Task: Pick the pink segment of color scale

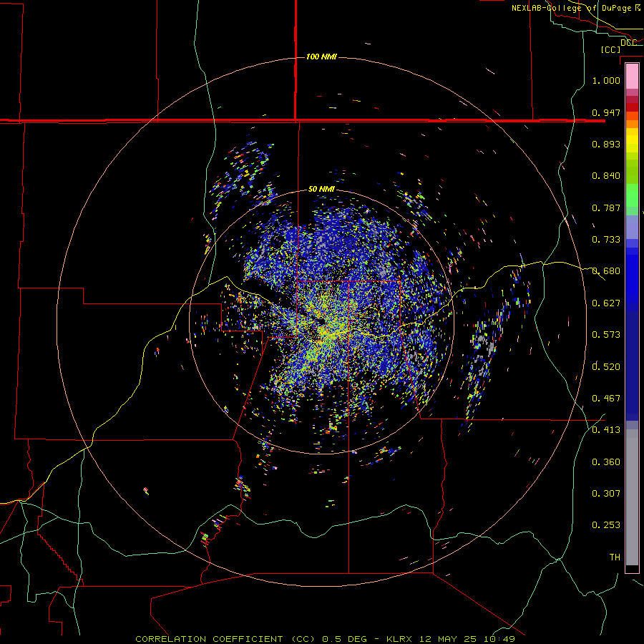Action: point(632,77)
